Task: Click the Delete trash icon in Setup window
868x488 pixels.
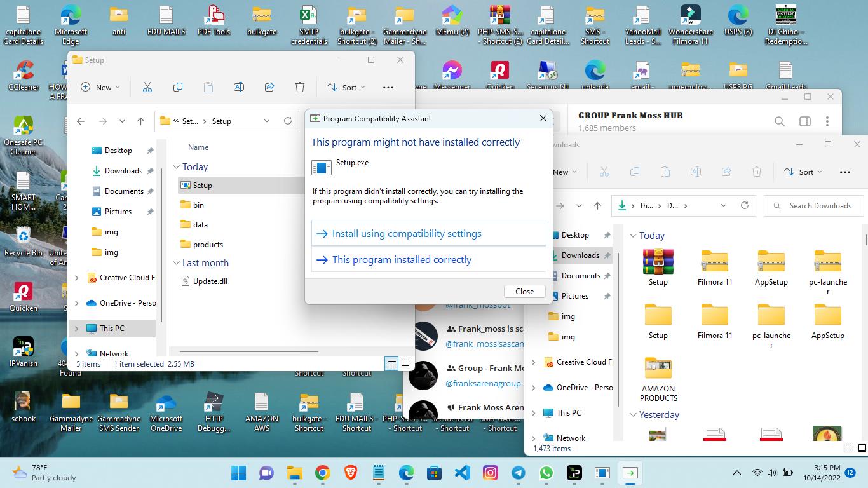Action: tap(300, 87)
